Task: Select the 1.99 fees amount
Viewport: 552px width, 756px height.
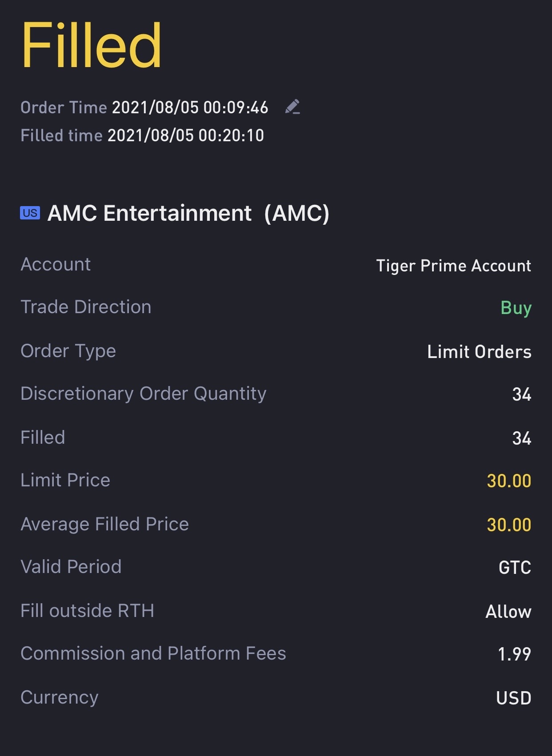Action: 515,654
